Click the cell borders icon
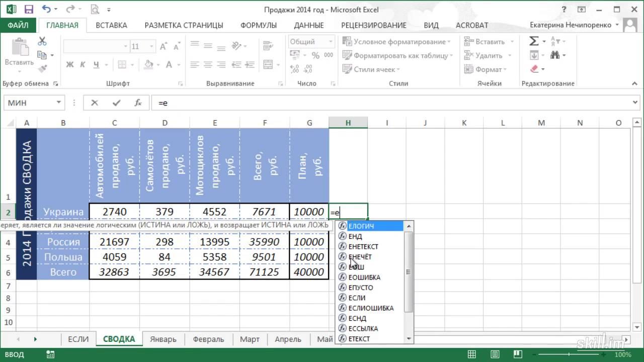This screenshot has width=644, height=362. pyautogui.click(x=122, y=64)
